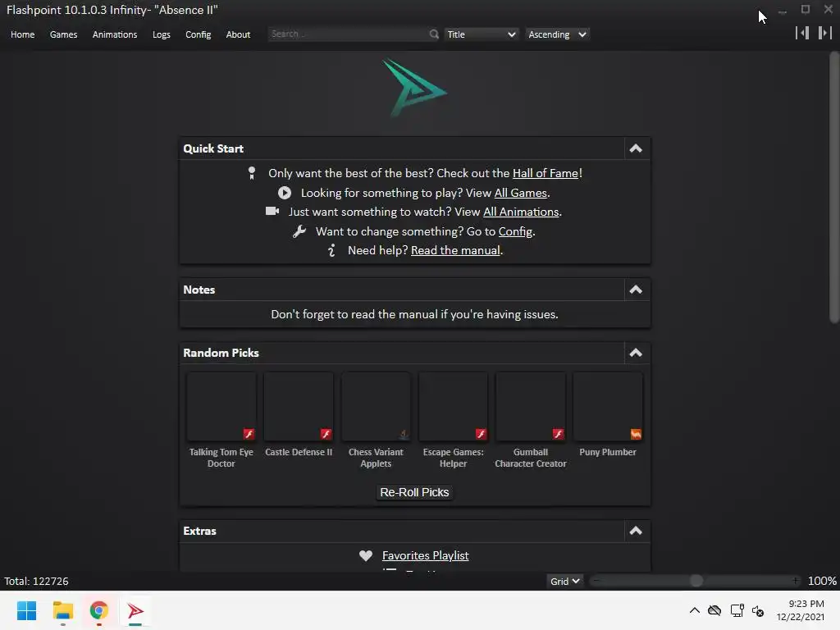Click in the Search input field

pos(348,34)
